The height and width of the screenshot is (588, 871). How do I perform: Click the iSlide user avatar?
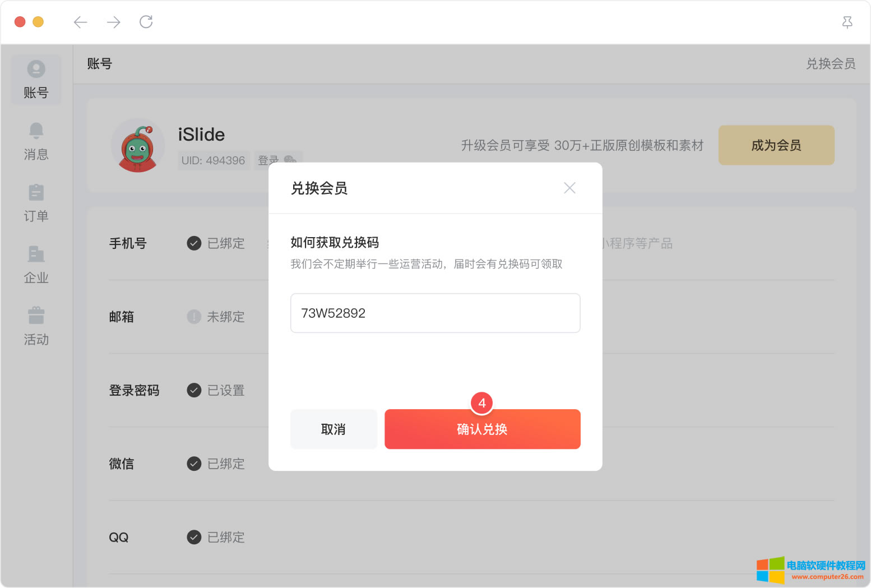pyautogui.click(x=138, y=145)
